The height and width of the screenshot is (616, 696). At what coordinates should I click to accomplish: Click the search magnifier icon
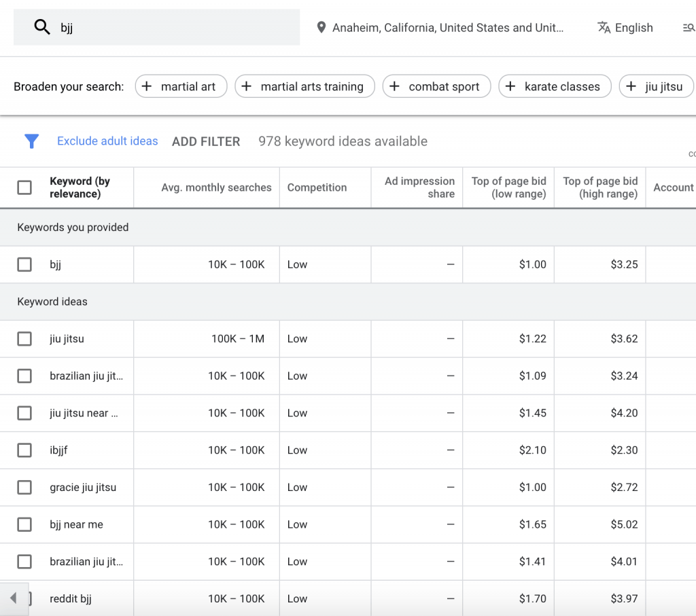tap(42, 27)
